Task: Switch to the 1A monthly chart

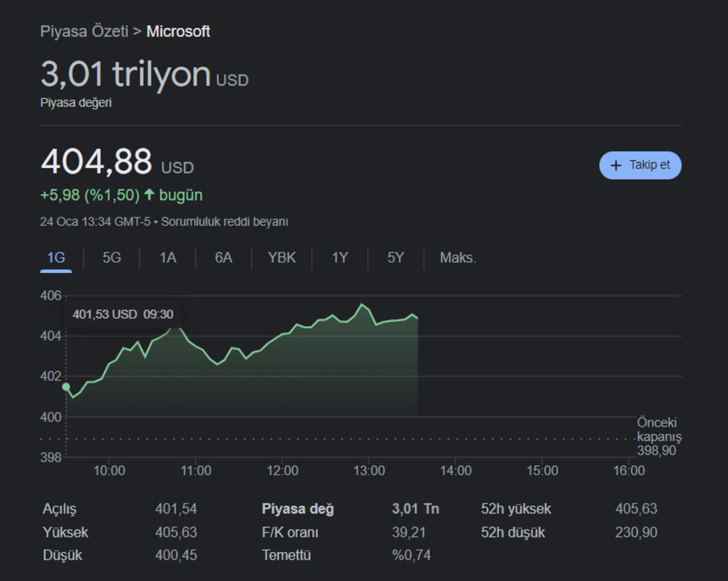Action: pyautogui.click(x=167, y=257)
